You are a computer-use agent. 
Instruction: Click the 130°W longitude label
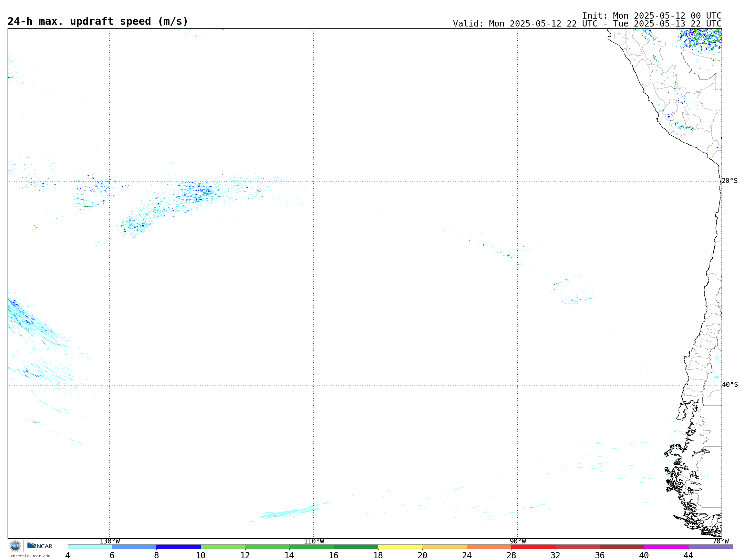point(110,541)
